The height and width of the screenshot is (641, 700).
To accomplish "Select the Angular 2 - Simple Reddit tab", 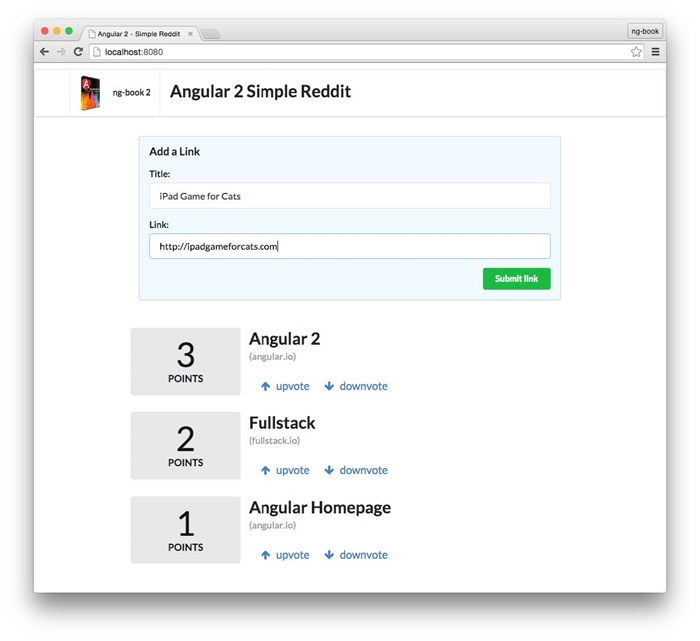I will (138, 34).
